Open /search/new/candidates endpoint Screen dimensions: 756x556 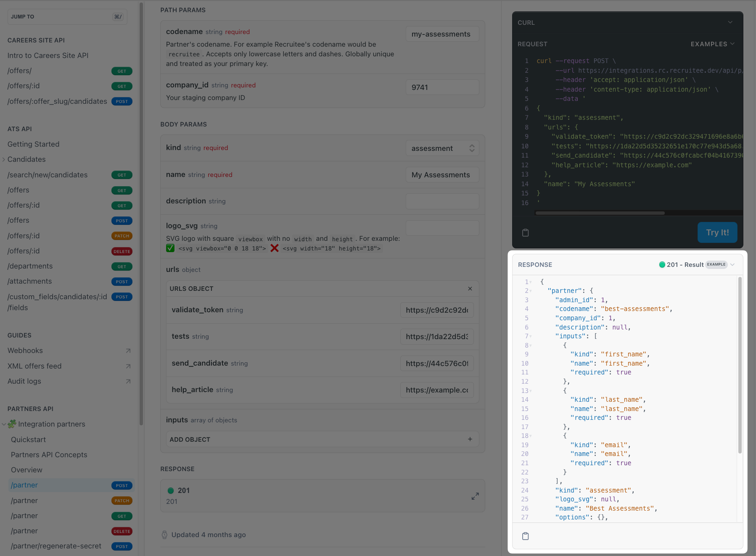click(70, 175)
